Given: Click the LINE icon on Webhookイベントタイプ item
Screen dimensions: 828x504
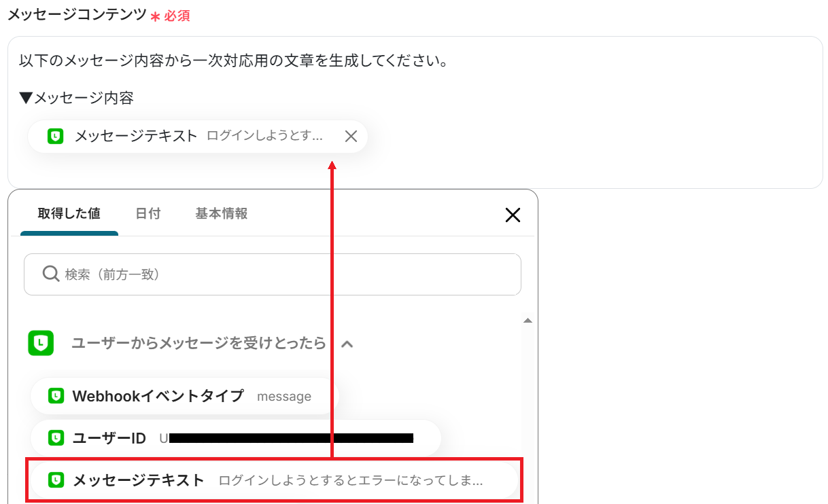Looking at the screenshot, I should pos(56,396).
